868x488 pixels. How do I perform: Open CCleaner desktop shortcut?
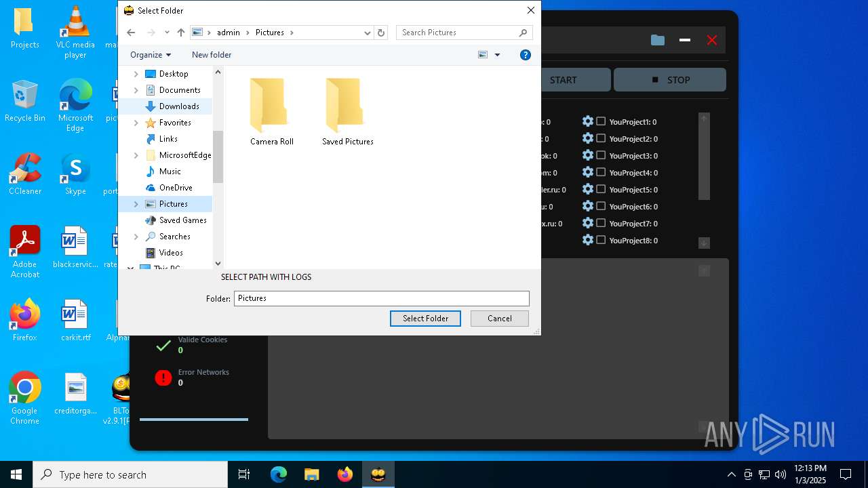pos(25,174)
